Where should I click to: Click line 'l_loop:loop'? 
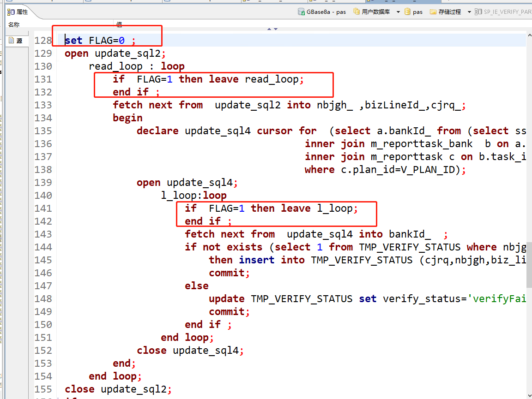(x=194, y=195)
